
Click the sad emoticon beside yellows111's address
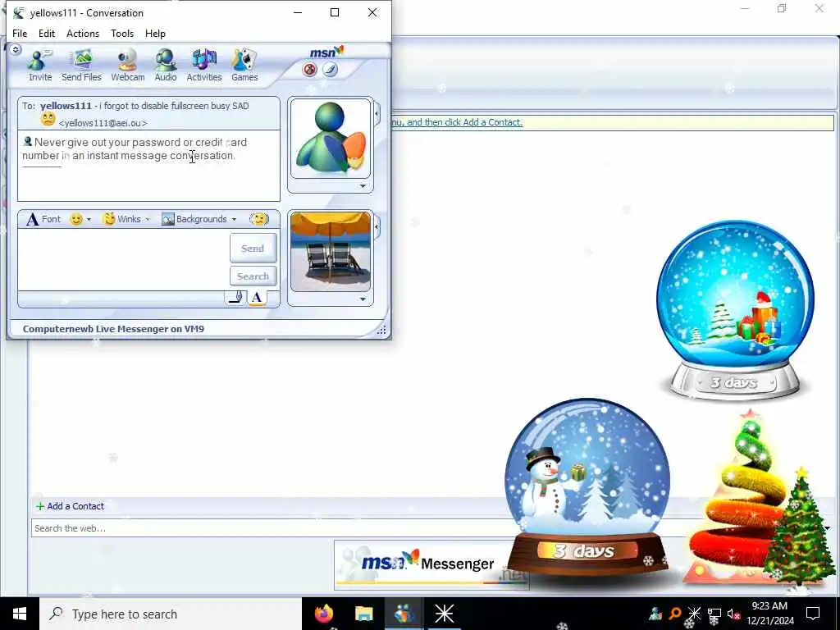48,120
